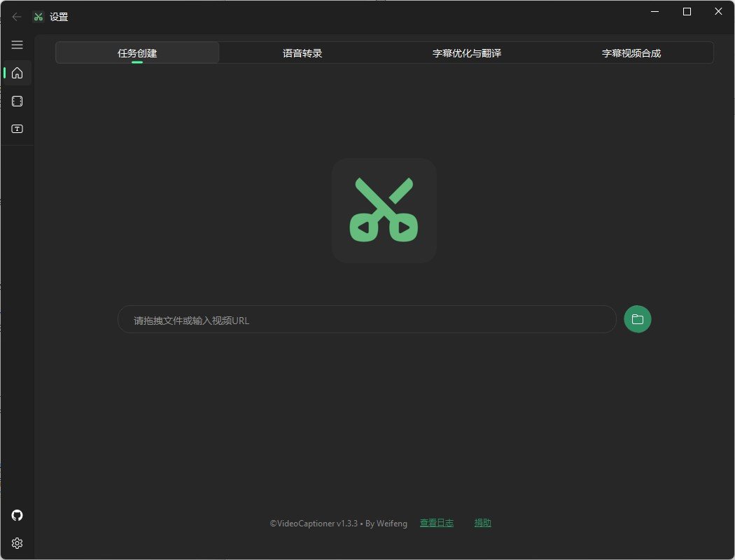Click the green folder browse button
The height and width of the screenshot is (560, 735).
637,319
